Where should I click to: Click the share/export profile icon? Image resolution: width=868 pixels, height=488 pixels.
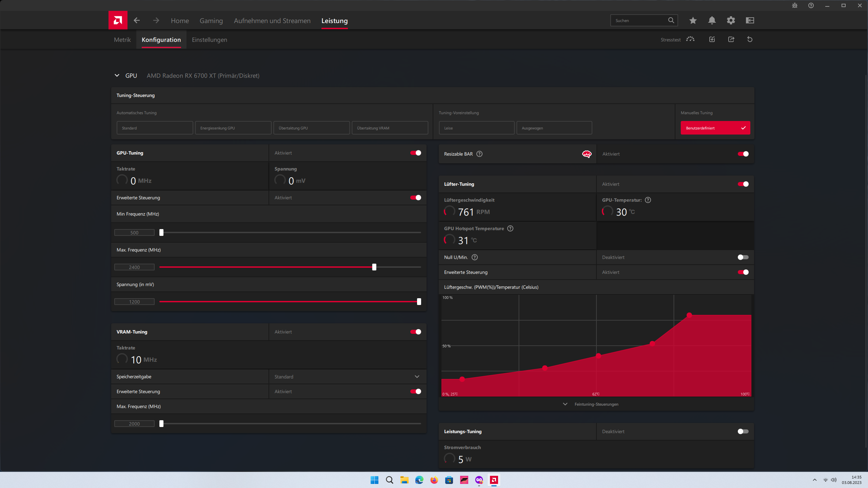coord(731,39)
